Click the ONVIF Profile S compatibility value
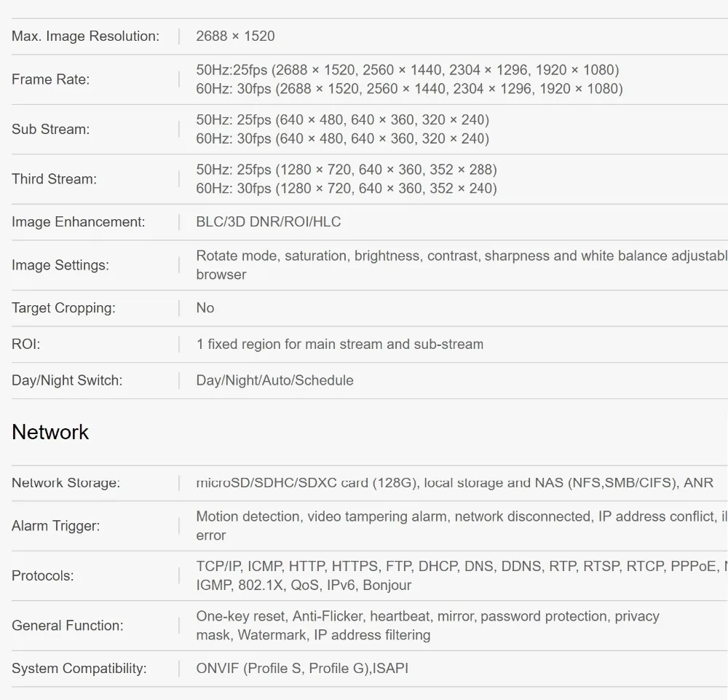The image size is (728, 700). click(302, 669)
